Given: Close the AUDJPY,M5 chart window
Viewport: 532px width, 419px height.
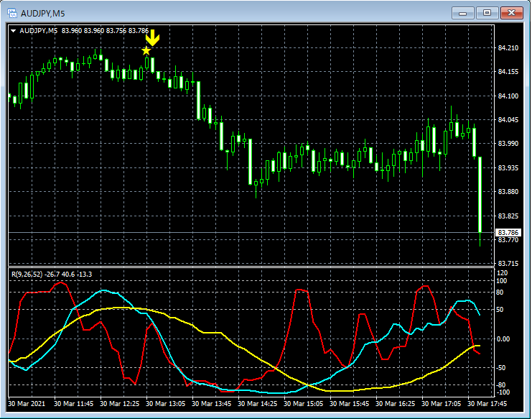Looking at the screenshot, I should click(x=512, y=13).
